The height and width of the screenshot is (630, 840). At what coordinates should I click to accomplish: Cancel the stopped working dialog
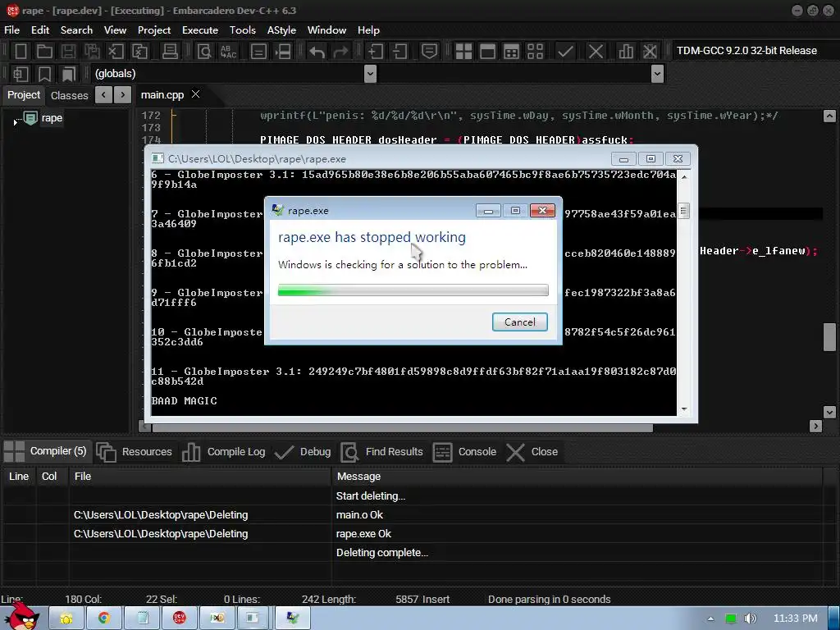[519, 322]
